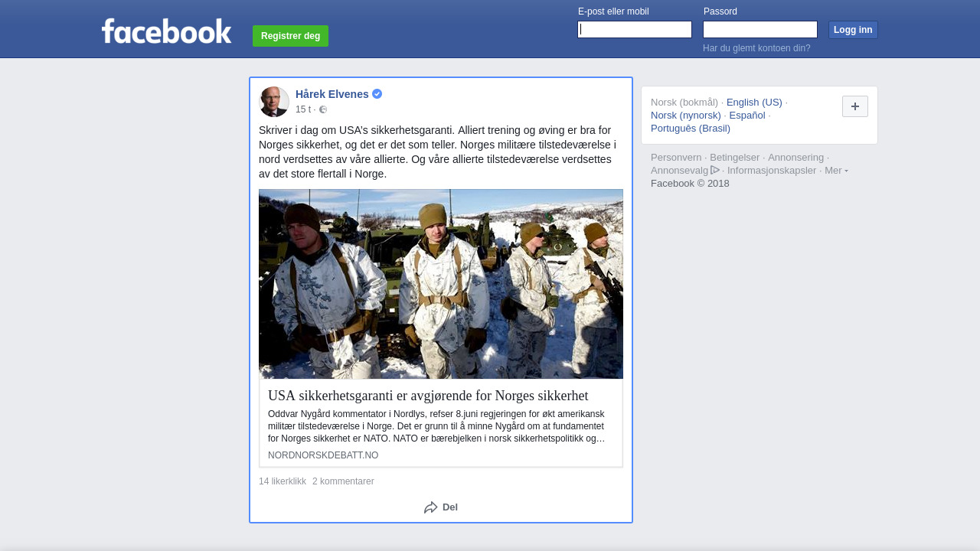Image resolution: width=980 pixels, height=551 pixels.
Task: Click the Logg inn button
Action: [853, 30]
